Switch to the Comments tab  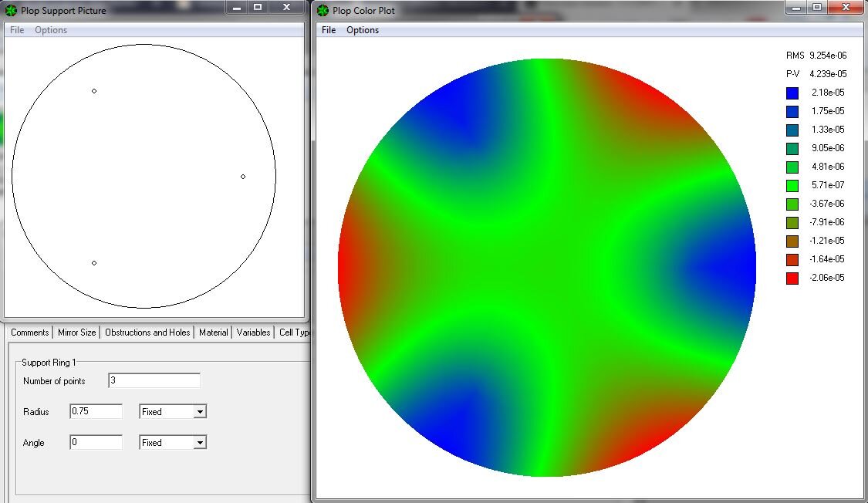pyautogui.click(x=29, y=333)
